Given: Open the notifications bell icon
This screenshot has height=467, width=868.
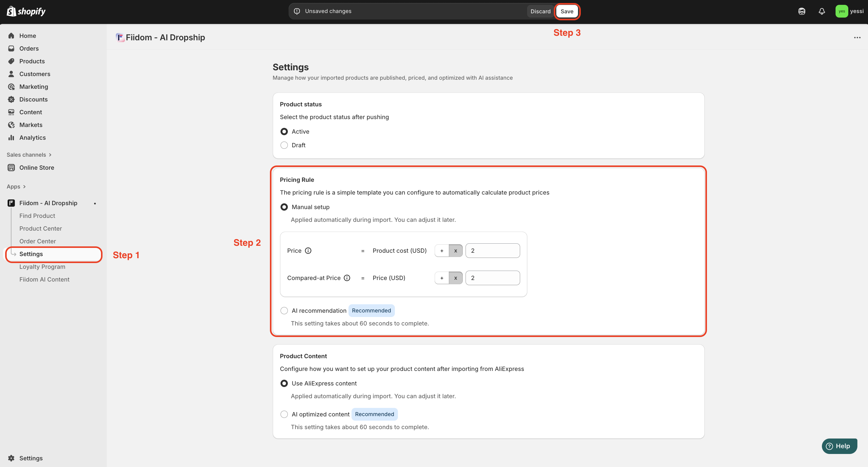Looking at the screenshot, I should tap(822, 11).
